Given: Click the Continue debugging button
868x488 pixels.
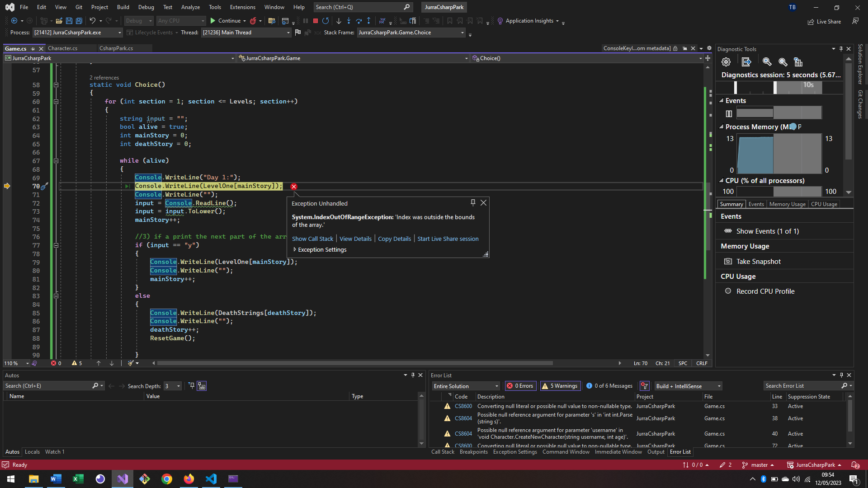Looking at the screenshot, I should click(228, 21).
